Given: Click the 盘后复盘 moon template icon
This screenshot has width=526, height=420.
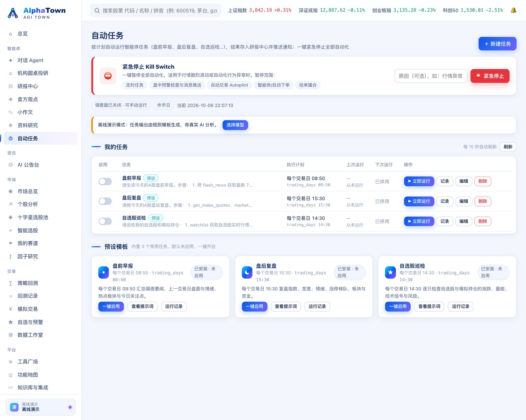Looking at the screenshot, I should click(x=247, y=272).
